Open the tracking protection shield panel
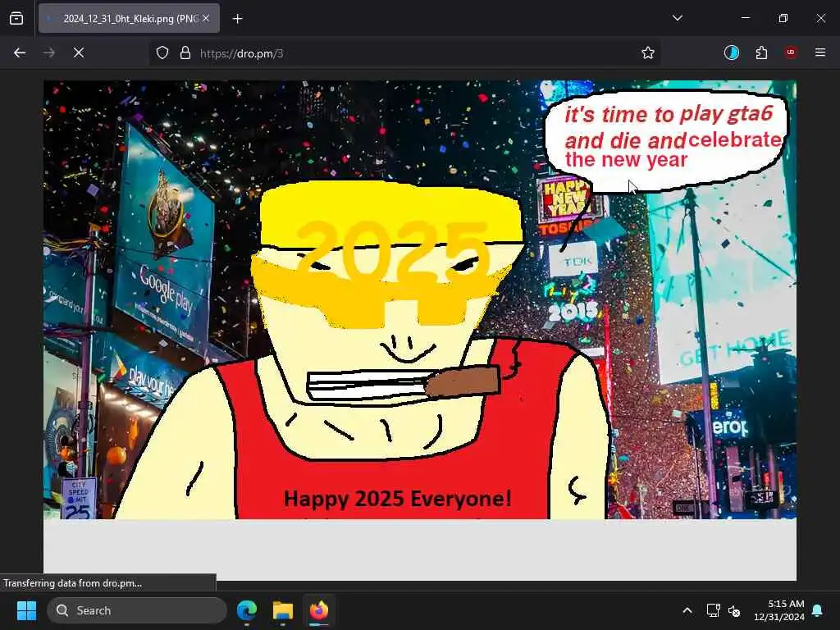Screen dimensions: 840x630 tap(162, 53)
